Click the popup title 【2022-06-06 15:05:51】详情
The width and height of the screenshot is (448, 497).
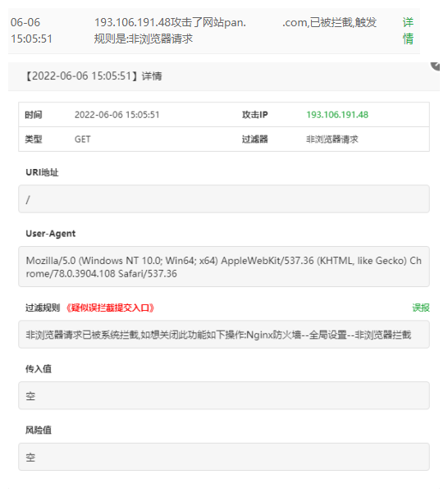click(94, 76)
